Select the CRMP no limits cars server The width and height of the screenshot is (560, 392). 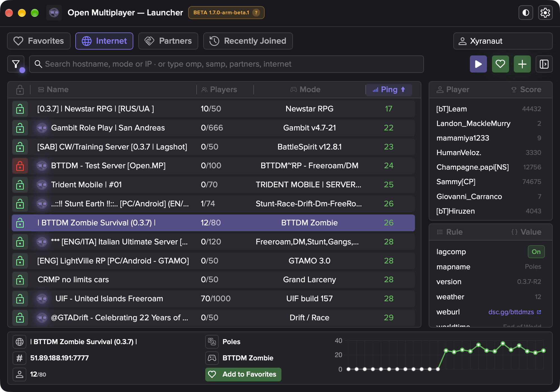(213, 279)
